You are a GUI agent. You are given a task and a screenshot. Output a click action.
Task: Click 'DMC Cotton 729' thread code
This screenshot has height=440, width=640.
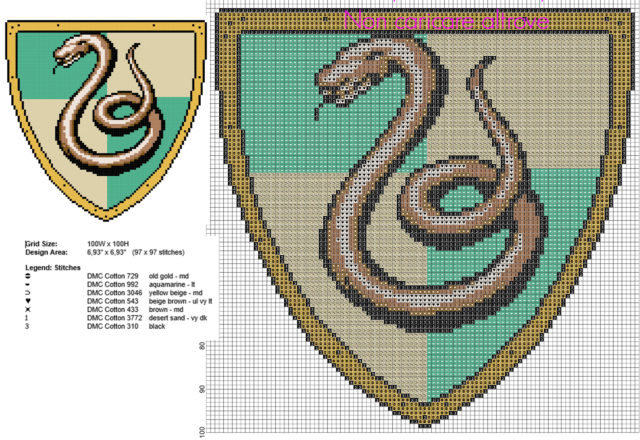[113, 276]
